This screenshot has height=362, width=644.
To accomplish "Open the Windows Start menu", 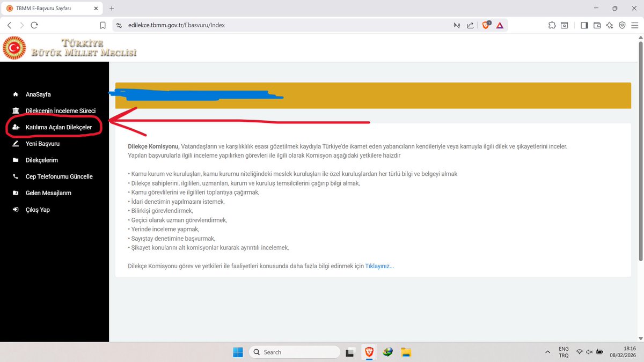I will (x=238, y=352).
